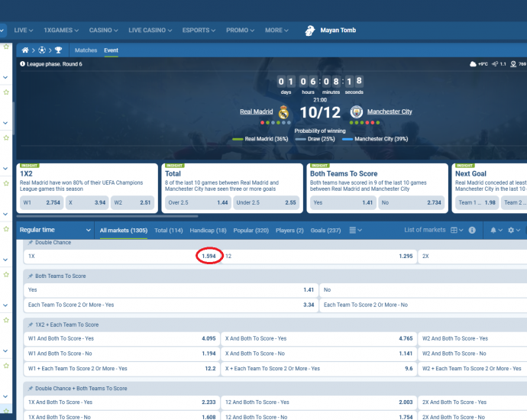
Task: Open the Players (2) tab
Action: pyautogui.click(x=289, y=231)
